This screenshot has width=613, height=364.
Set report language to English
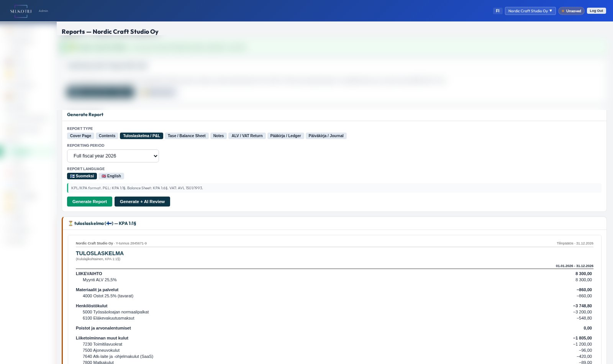point(111,176)
